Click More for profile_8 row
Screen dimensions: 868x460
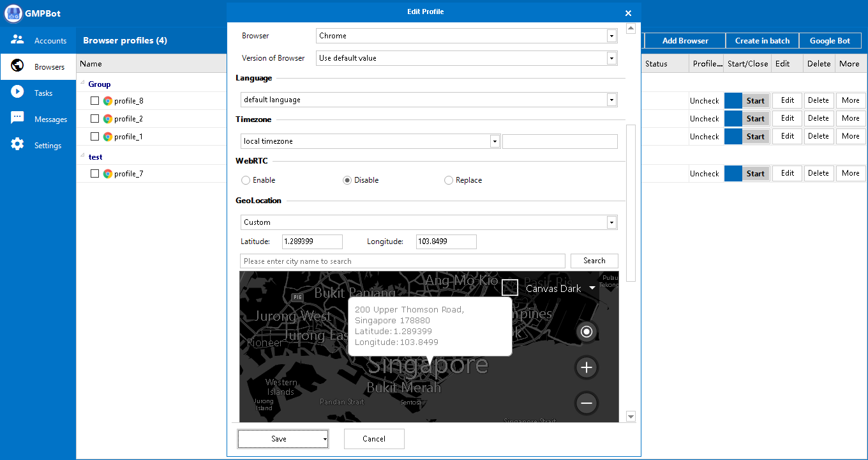tap(850, 100)
